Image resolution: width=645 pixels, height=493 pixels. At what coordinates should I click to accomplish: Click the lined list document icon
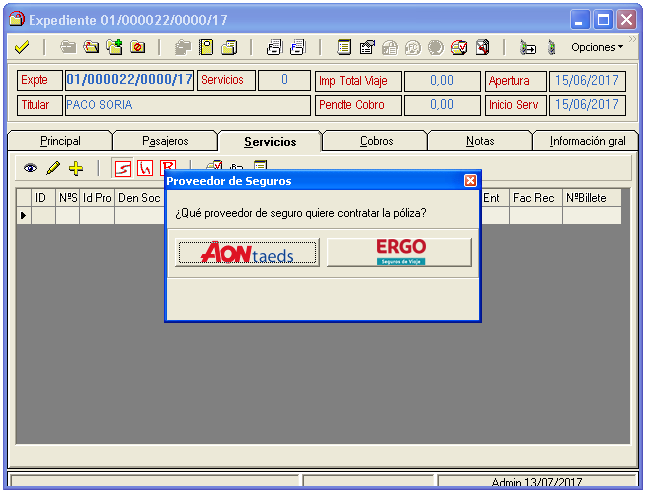click(344, 47)
